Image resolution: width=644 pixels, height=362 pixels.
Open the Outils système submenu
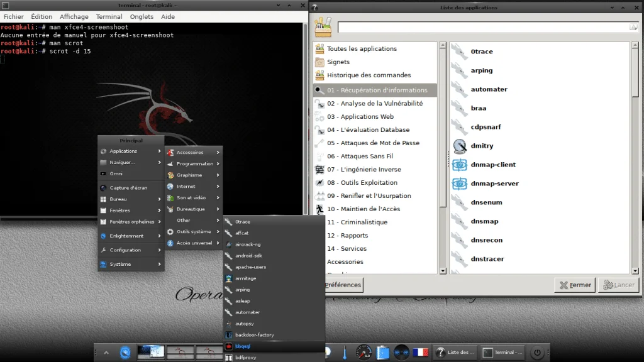tap(194, 232)
